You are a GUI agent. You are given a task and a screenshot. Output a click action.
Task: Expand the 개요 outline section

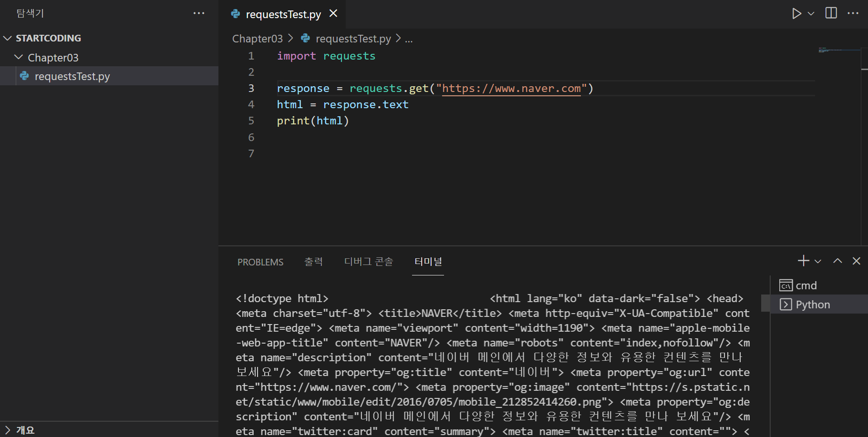tap(7, 430)
